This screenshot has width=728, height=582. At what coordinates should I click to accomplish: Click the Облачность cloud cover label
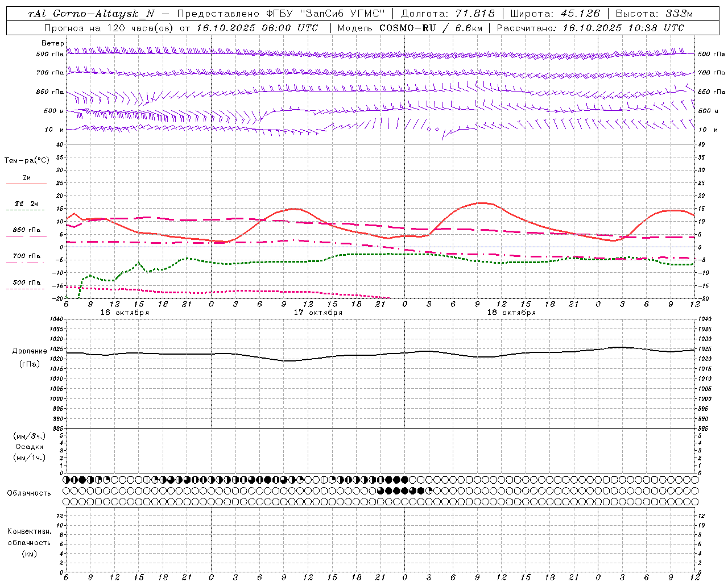[29, 493]
